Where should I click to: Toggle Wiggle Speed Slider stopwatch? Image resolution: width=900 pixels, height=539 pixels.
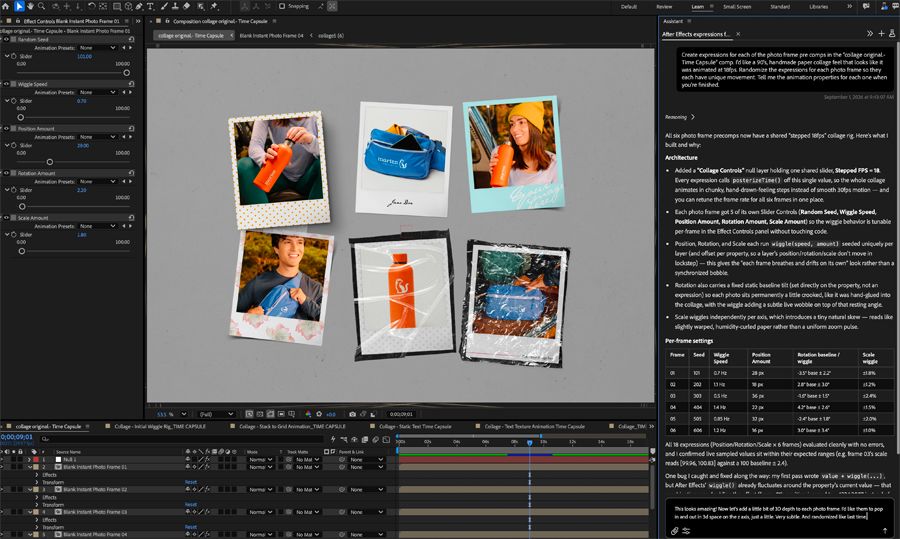[x=14, y=100]
